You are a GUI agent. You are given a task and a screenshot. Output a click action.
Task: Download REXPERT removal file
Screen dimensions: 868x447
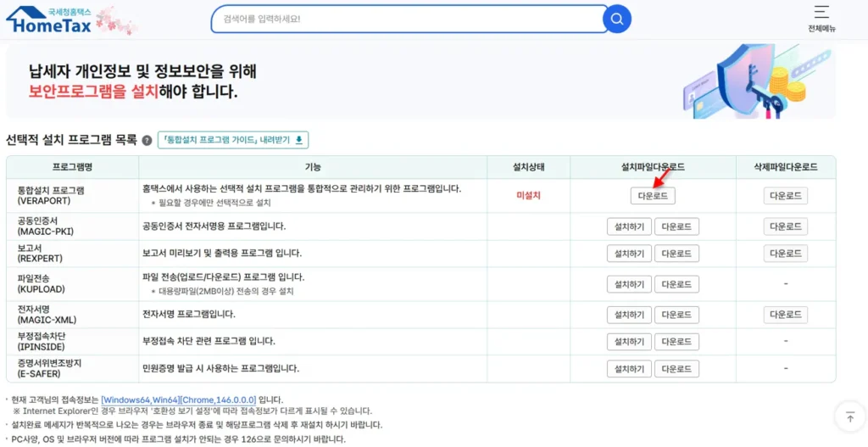(786, 254)
